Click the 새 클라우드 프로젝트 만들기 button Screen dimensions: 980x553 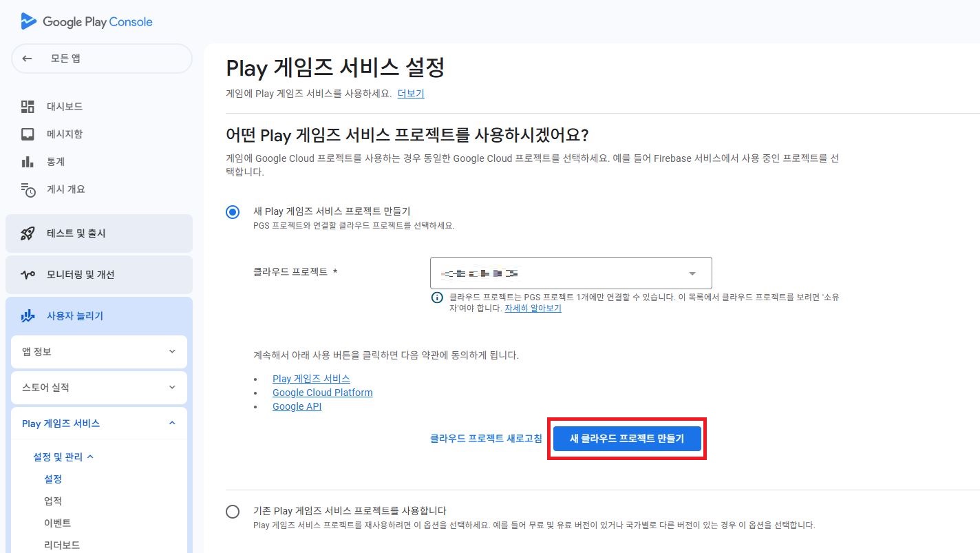pos(627,439)
